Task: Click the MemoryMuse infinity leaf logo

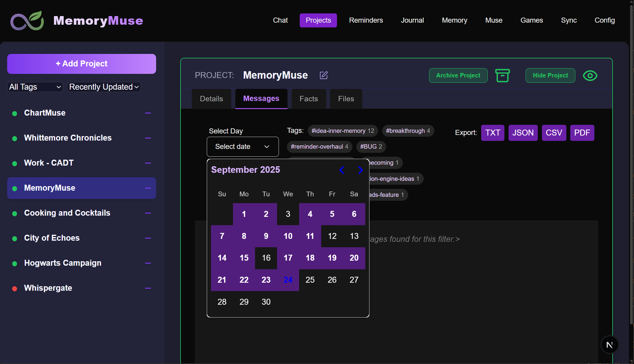Action: pyautogui.click(x=27, y=21)
